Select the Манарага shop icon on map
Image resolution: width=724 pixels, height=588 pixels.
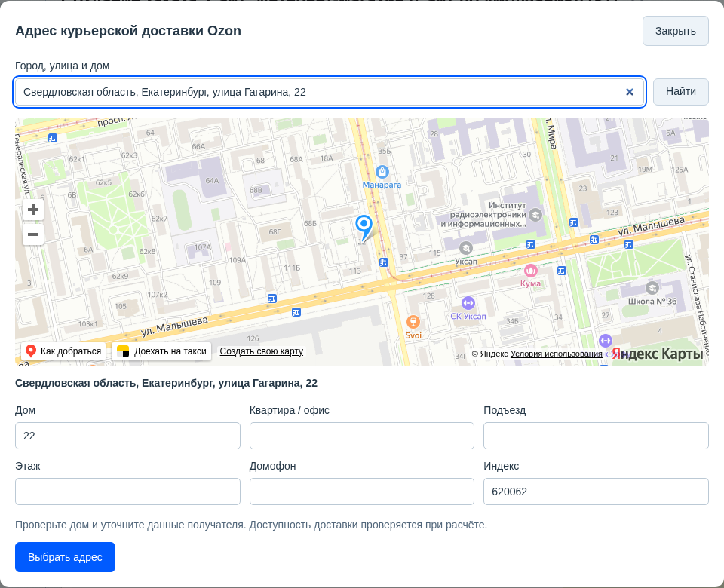pyautogui.click(x=382, y=172)
